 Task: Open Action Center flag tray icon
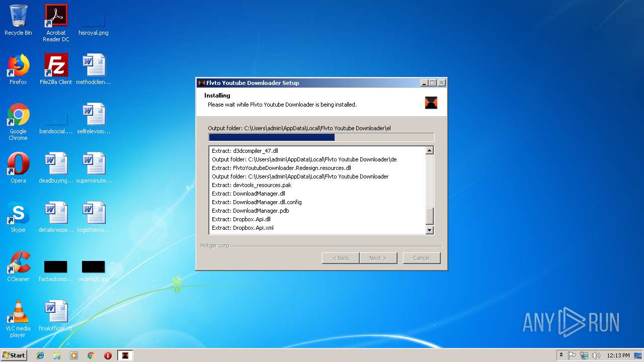pyautogui.click(x=572, y=355)
